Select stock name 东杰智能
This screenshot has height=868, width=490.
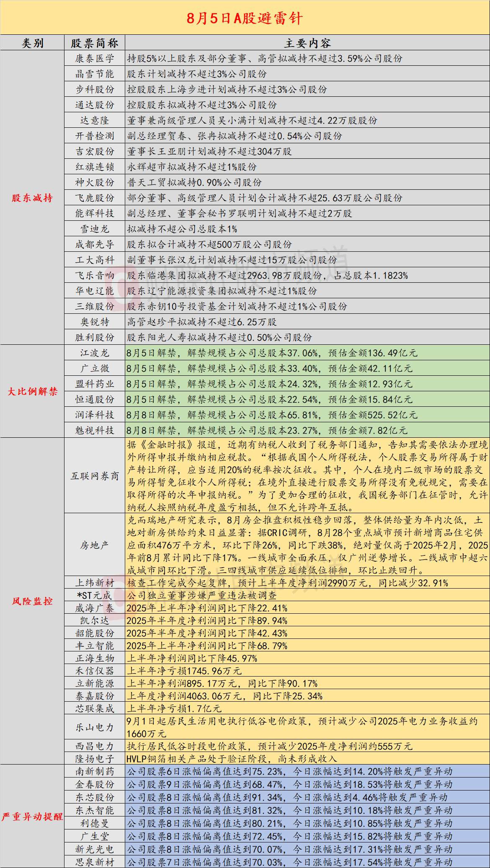[95, 810]
